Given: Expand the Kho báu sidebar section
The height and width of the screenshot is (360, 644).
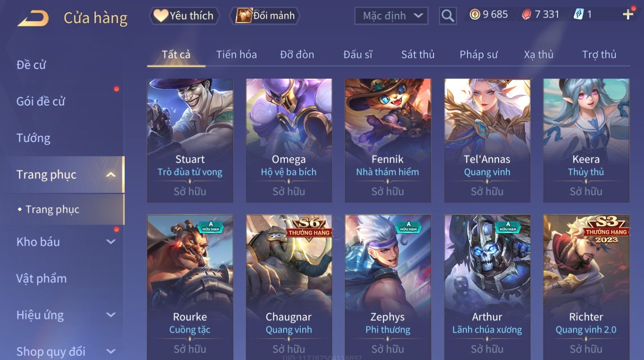Looking at the screenshot, I should click(x=111, y=242).
